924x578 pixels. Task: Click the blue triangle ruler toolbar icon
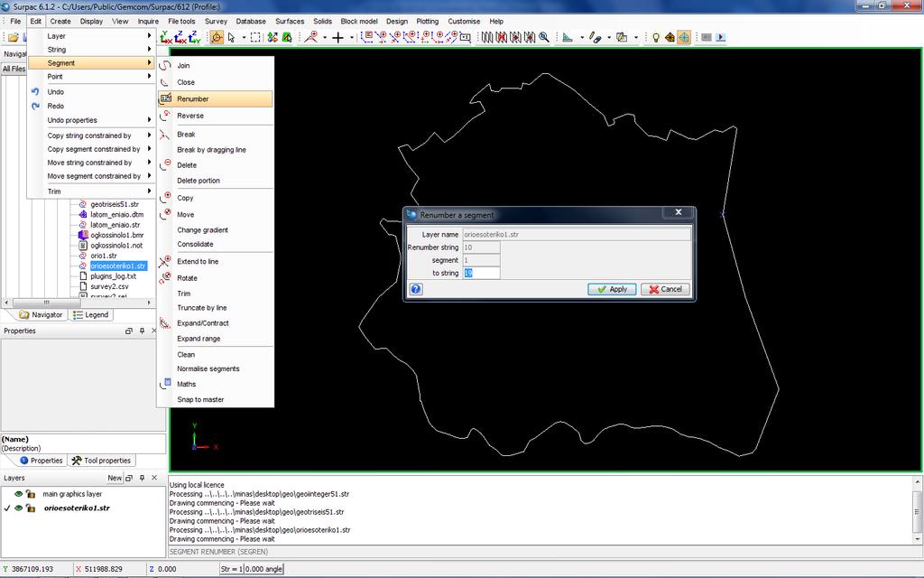[x=568, y=38]
